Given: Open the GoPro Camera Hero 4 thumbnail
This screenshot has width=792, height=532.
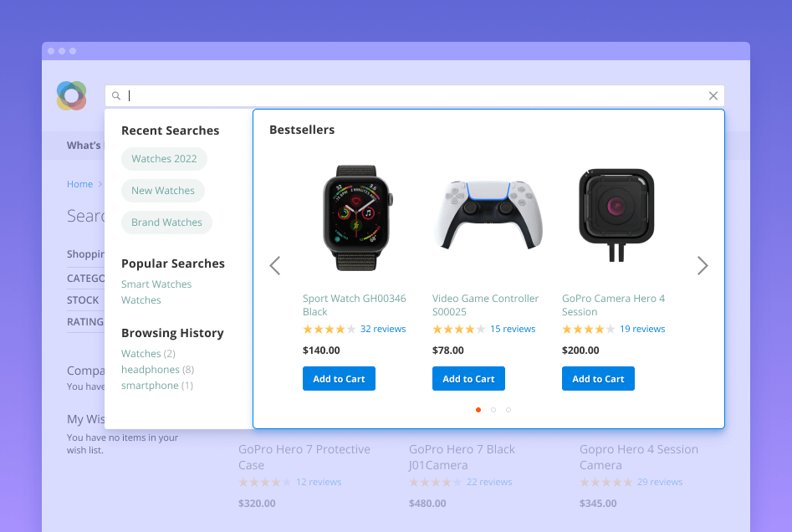Looking at the screenshot, I should click(x=616, y=215).
